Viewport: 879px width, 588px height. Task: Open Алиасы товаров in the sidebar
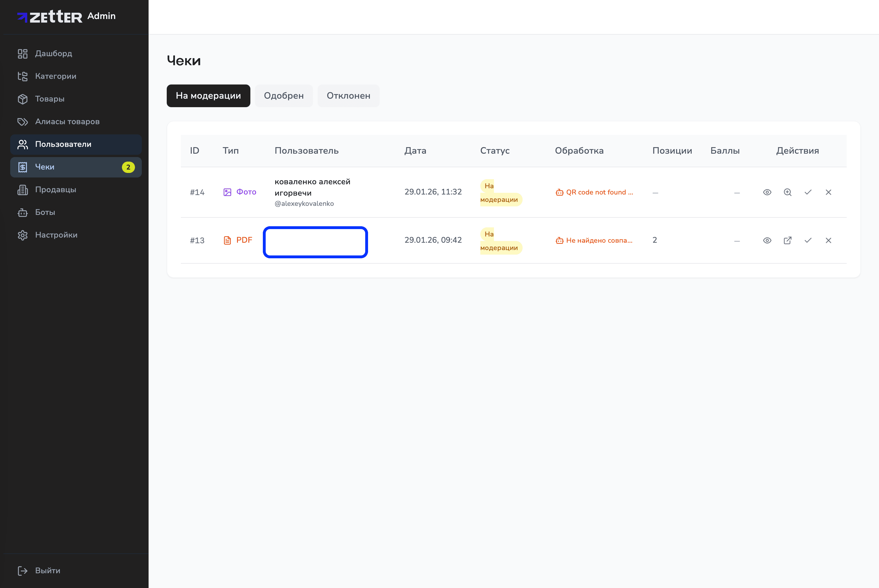tap(67, 122)
